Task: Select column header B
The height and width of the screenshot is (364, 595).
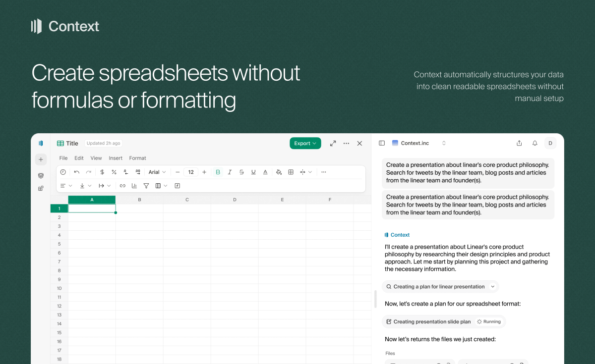Action: (139, 200)
